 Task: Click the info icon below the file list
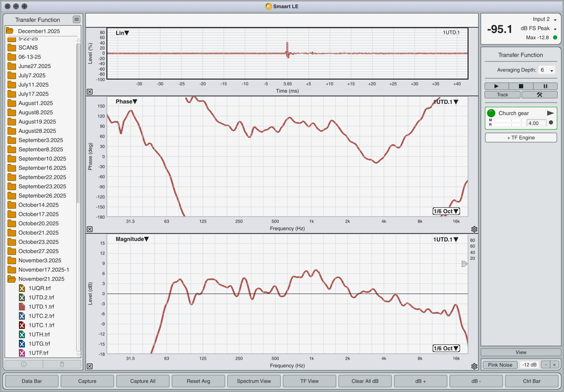pyautogui.click(x=24, y=364)
